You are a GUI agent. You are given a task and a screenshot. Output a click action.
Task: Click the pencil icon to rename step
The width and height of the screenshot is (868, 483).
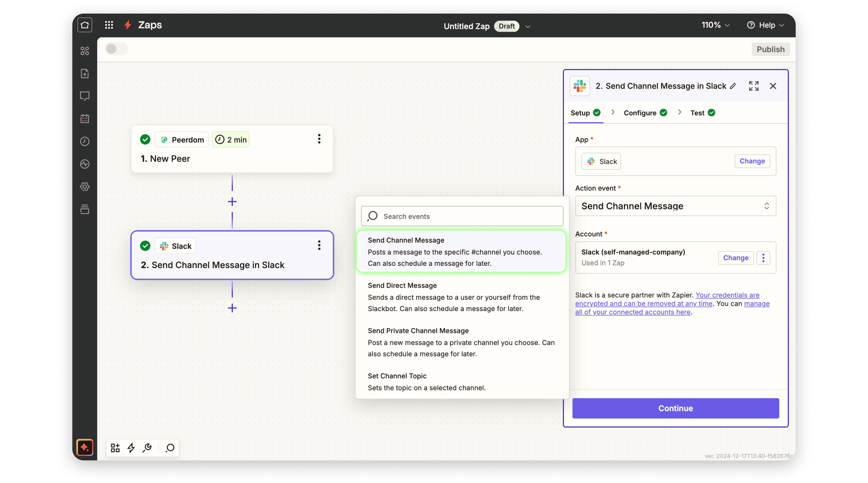pyautogui.click(x=733, y=86)
